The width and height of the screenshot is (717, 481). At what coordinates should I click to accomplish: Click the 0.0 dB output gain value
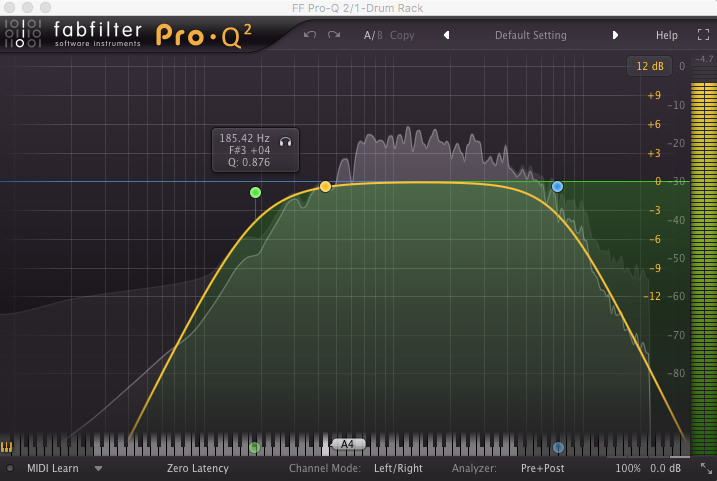[x=665, y=468]
